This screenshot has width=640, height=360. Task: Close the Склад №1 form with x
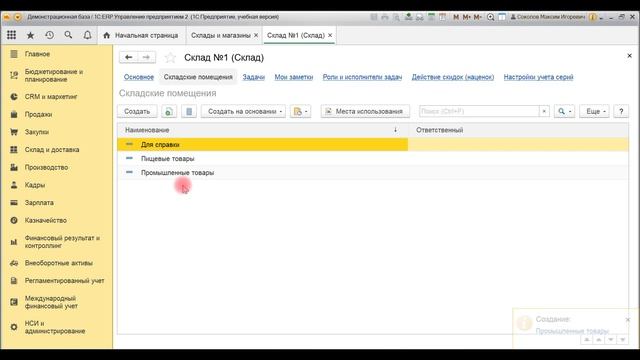click(629, 56)
